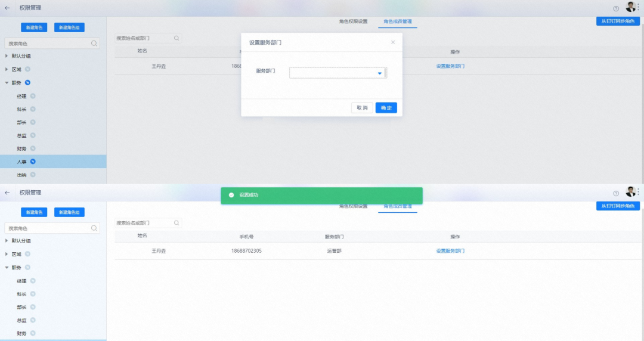Screen dimensions: 644x341
Task: Confirm with the blue 确定 button
Action: (x=386, y=108)
